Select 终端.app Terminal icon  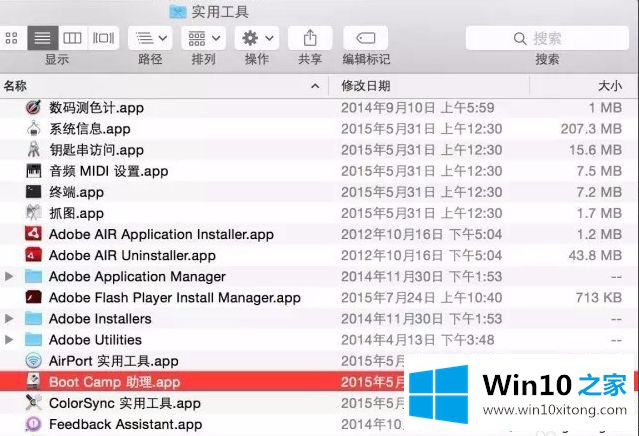[x=33, y=192]
